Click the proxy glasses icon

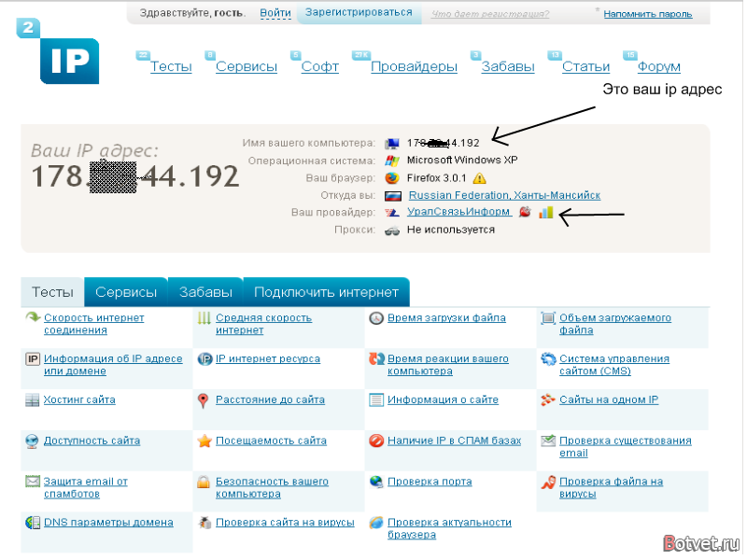(x=392, y=231)
